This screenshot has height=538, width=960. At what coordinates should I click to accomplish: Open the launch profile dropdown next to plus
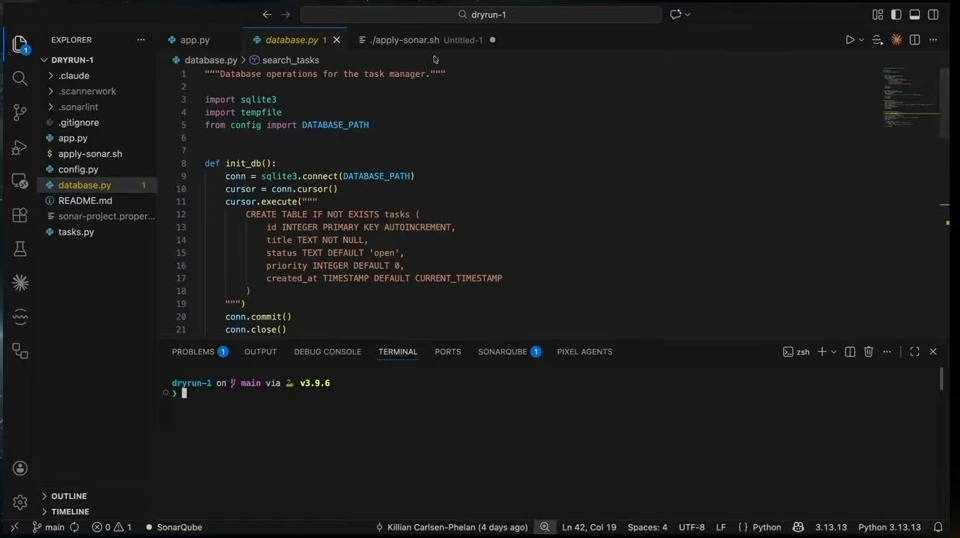tap(834, 352)
